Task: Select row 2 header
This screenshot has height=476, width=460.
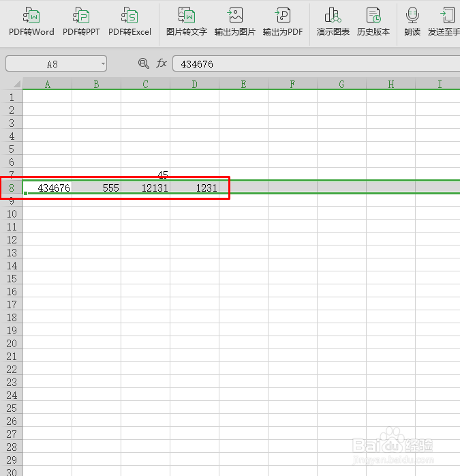Action: (12, 110)
